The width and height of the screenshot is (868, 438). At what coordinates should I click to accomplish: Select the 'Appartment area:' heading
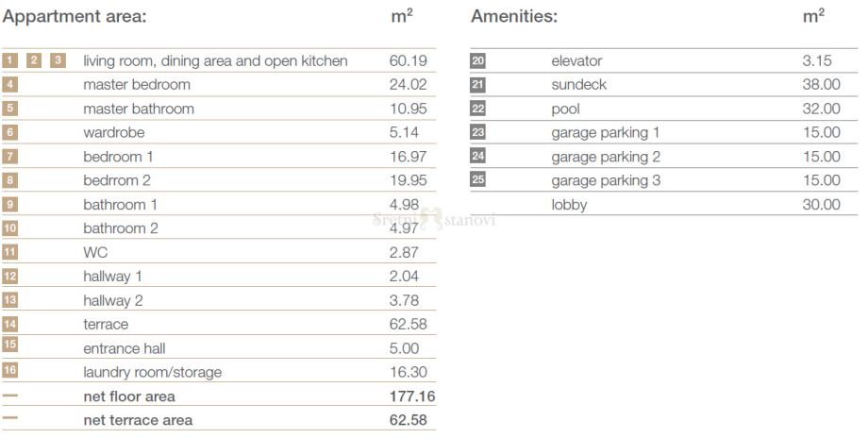tap(73, 17)
